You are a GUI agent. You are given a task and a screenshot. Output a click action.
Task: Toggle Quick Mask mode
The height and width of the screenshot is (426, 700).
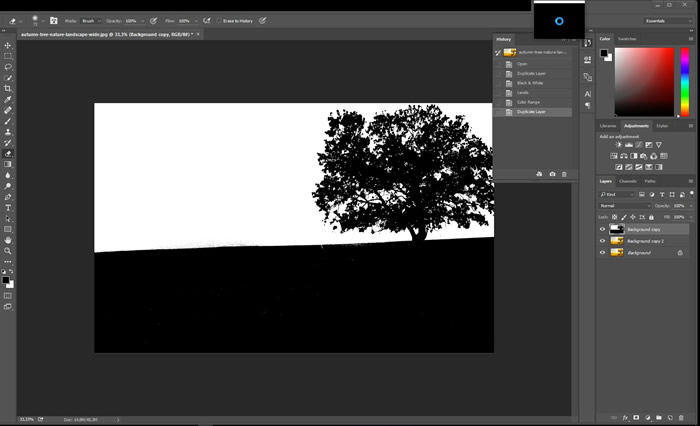pyautogui.click(x=8, y=296)
